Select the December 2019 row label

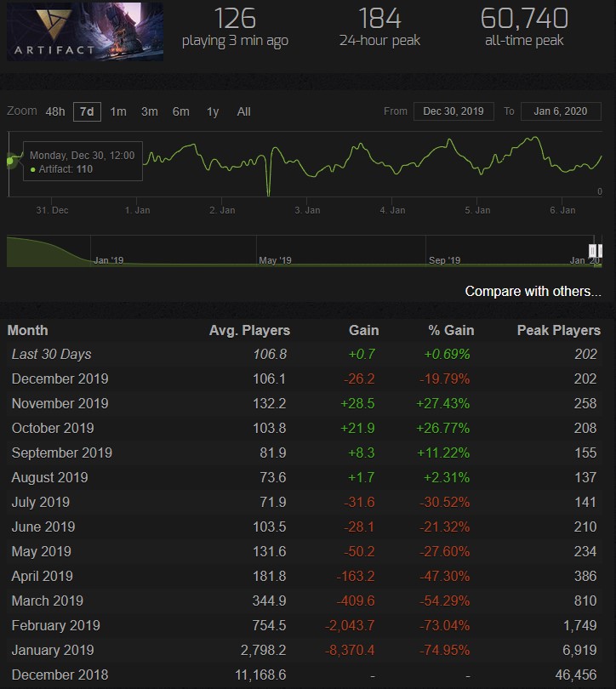click(60, 379)
